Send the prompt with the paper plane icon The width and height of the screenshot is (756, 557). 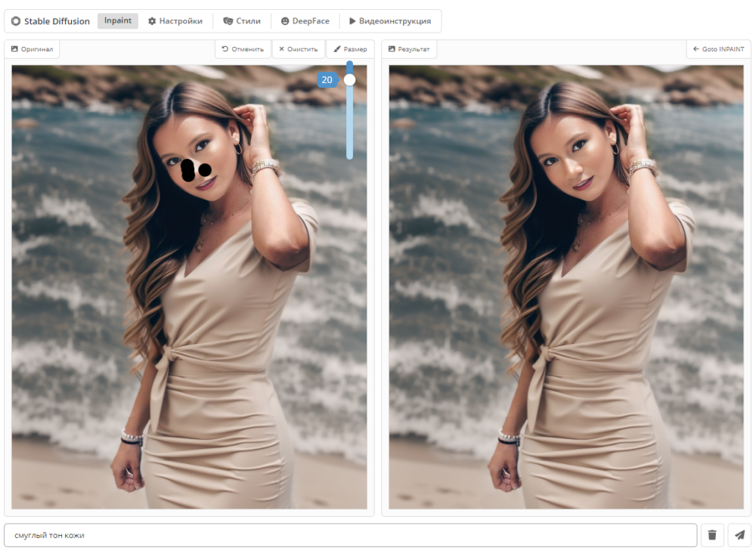(x=739, y=535)
